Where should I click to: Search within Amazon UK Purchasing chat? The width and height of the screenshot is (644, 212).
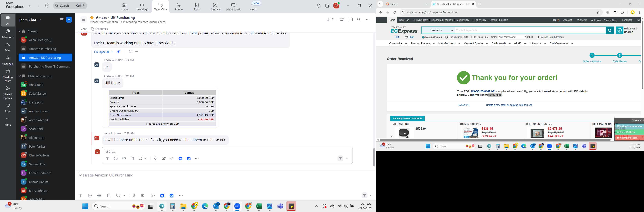pos(359,19)
